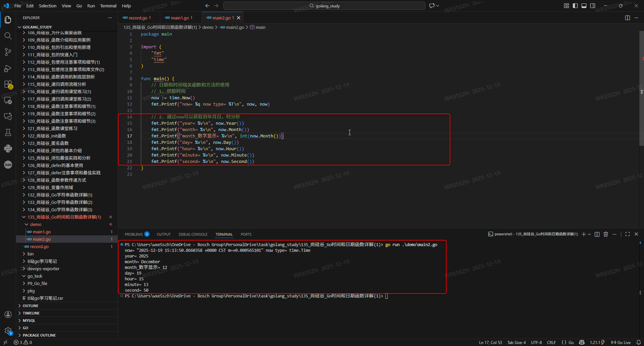
Task: Open notifications bell in status bar
Action: (639, 342)
